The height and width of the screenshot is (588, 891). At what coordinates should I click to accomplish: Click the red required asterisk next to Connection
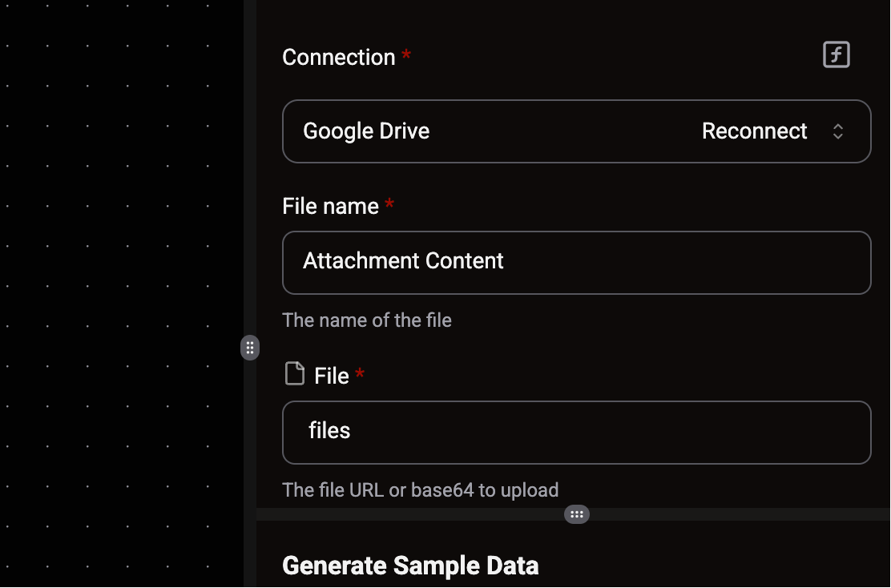tap(406, 54)
